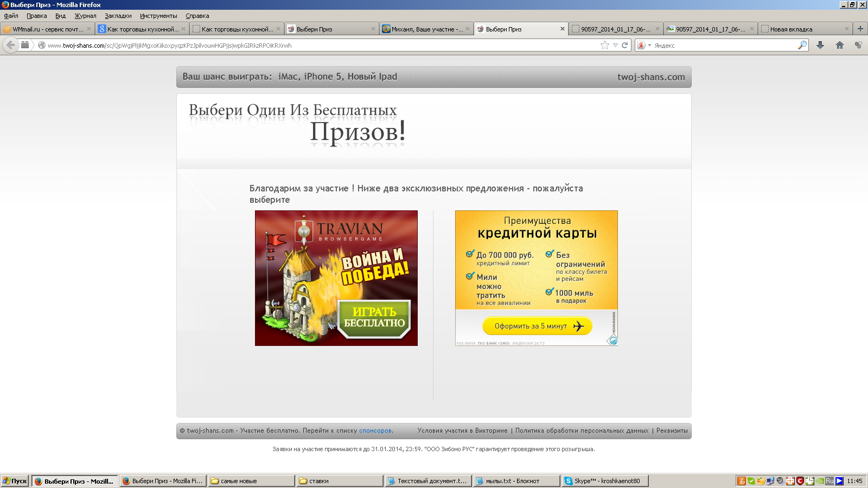
Task: Open the Правка menu
Action: [x=37, y=16]
